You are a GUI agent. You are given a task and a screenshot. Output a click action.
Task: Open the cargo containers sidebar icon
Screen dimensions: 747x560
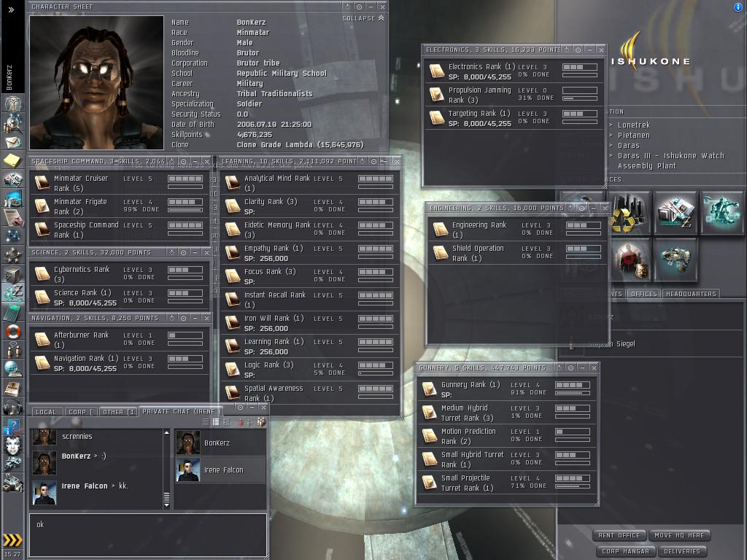pyautogui.click(x=13, y=483)
